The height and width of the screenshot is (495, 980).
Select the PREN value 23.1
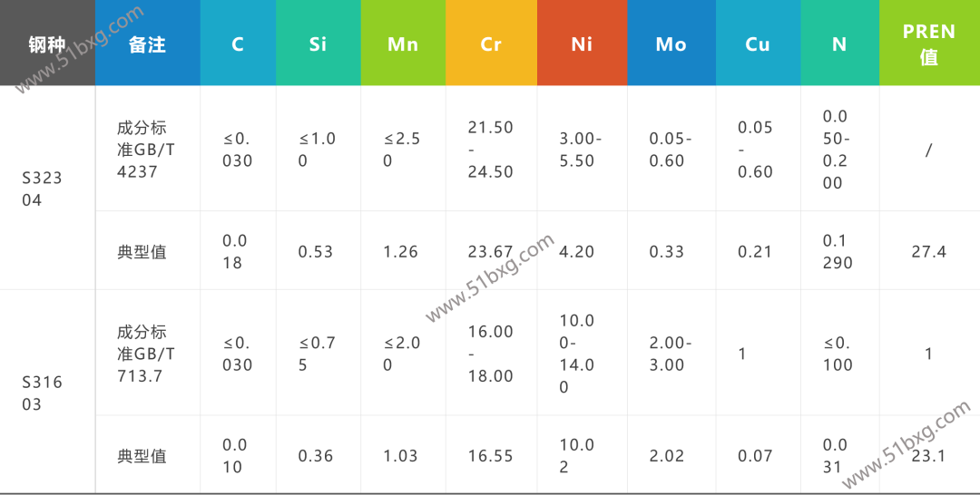pyautogui.click(x=929, y=456)
